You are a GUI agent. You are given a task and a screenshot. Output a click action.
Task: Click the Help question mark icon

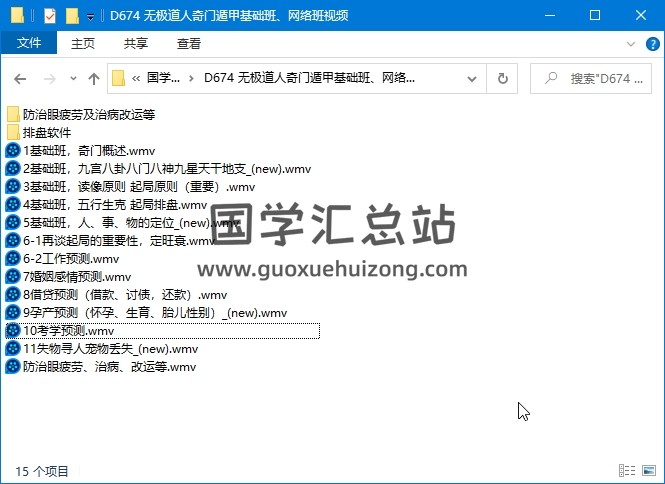[x=651, y=44]
